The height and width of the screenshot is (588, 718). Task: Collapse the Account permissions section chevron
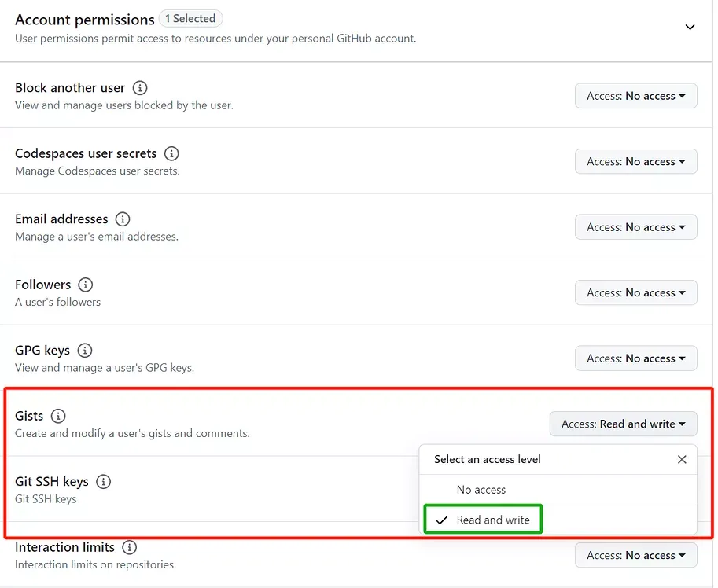point(690,27)
